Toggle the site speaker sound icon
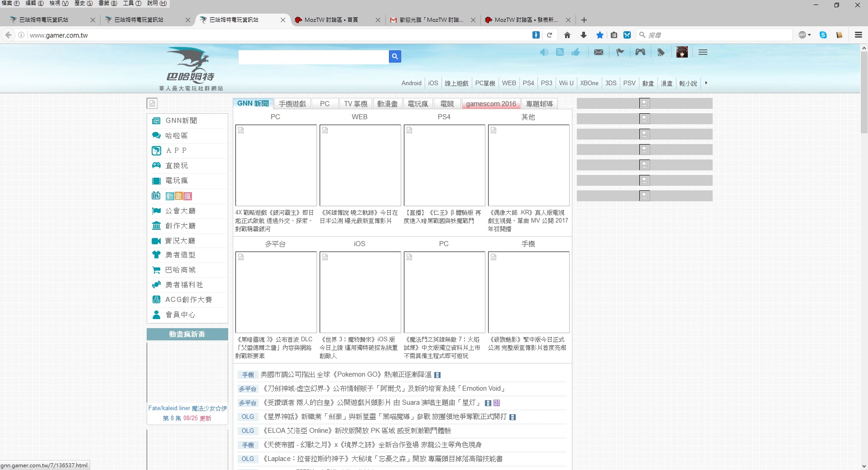This screenshot has width=868, height=470. (544, 53)
